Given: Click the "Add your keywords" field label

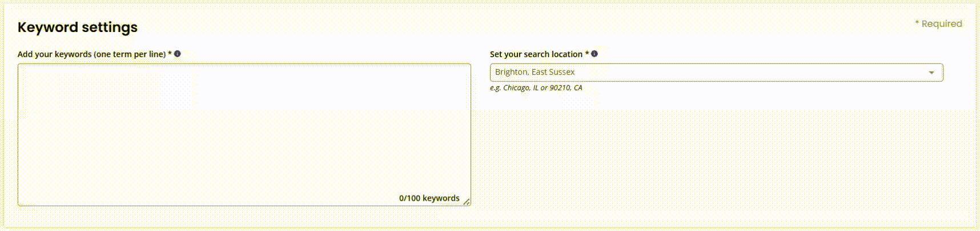Looking at the screenshot, I should pyautogui.click(x=54, y=54).
